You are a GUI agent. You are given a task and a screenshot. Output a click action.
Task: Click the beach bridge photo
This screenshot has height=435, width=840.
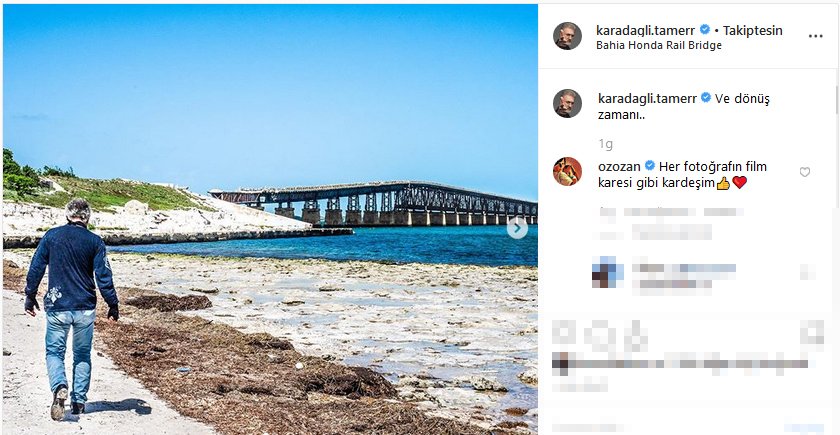click(x=270, y=219)
